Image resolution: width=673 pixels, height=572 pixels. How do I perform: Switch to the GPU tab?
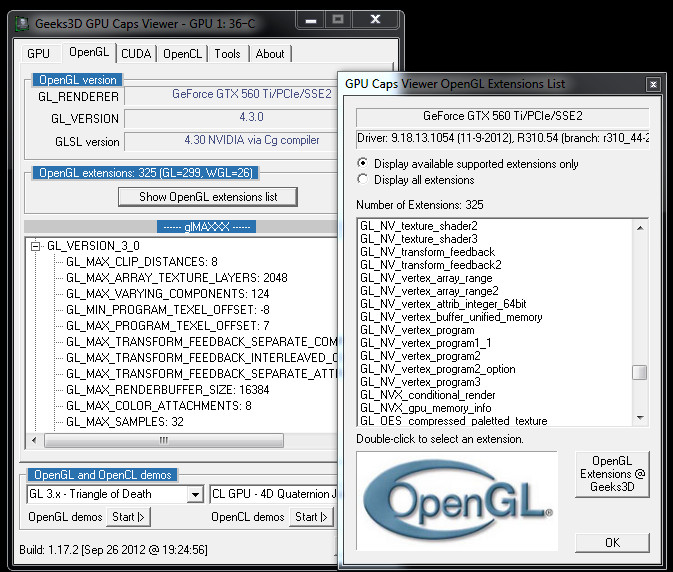pos(38,54)
